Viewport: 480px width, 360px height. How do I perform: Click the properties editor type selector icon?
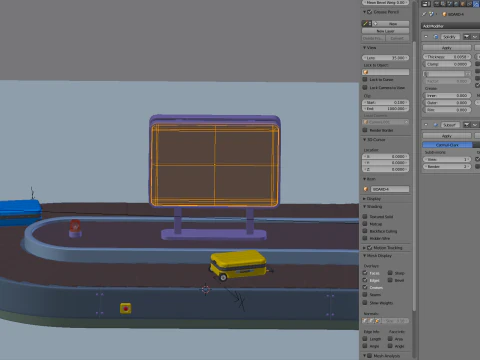426,4
